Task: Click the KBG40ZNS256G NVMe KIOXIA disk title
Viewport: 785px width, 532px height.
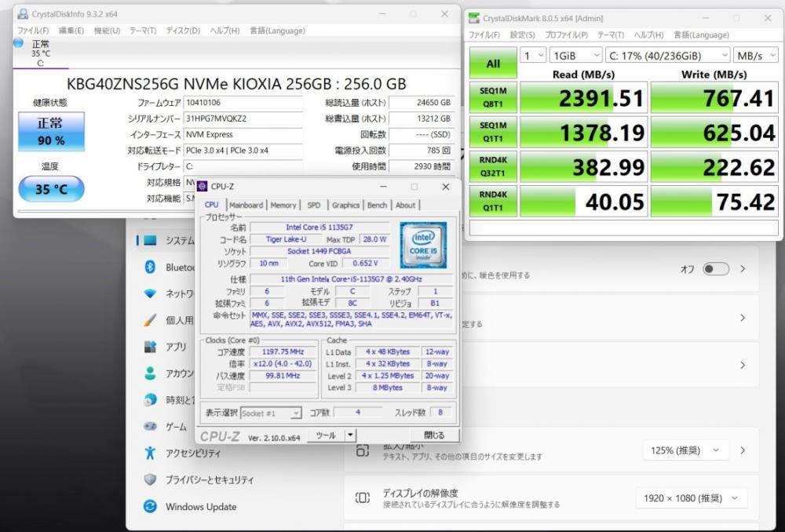Action: tap(236, 84)
